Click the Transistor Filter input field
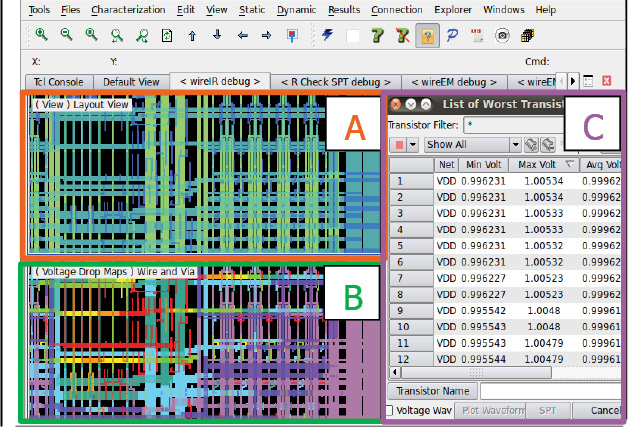 [510, 125]
